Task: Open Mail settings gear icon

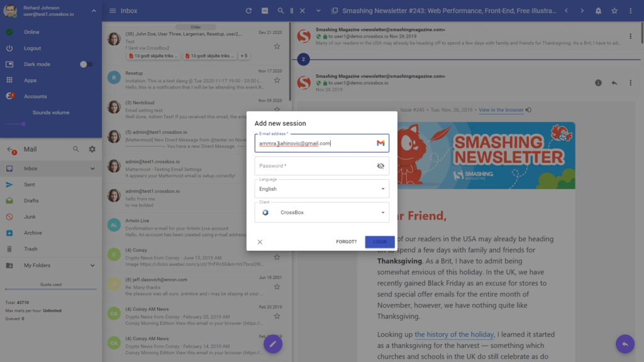Action: click(x=92, y=150)
